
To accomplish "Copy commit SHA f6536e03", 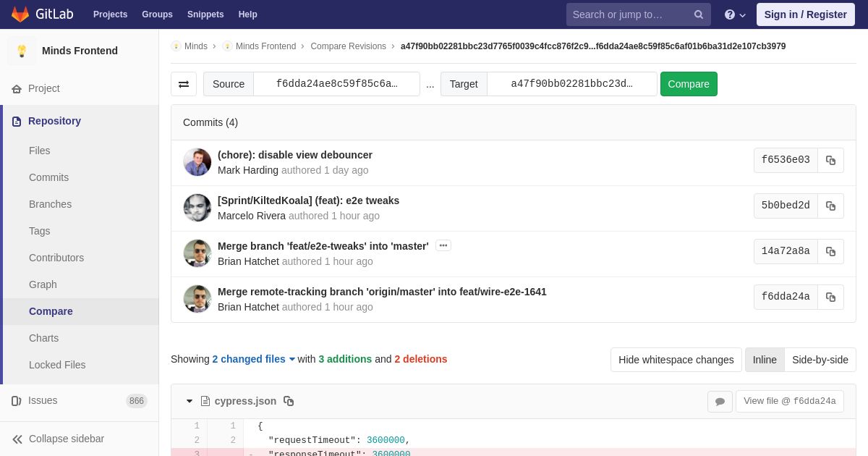I will [x=830, y=160].
